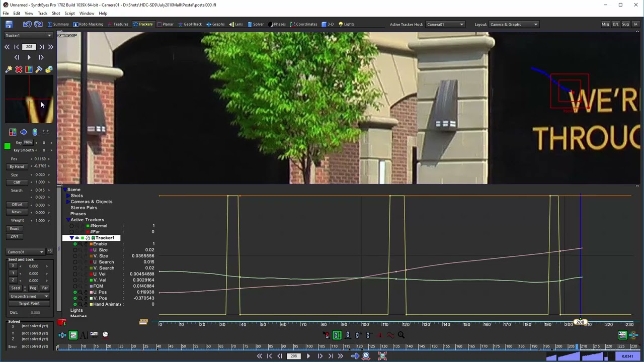The height and width of the screenshot is (362, 644).
Task: Click the stacked cards icon near graph
Action: click(143, 322)
